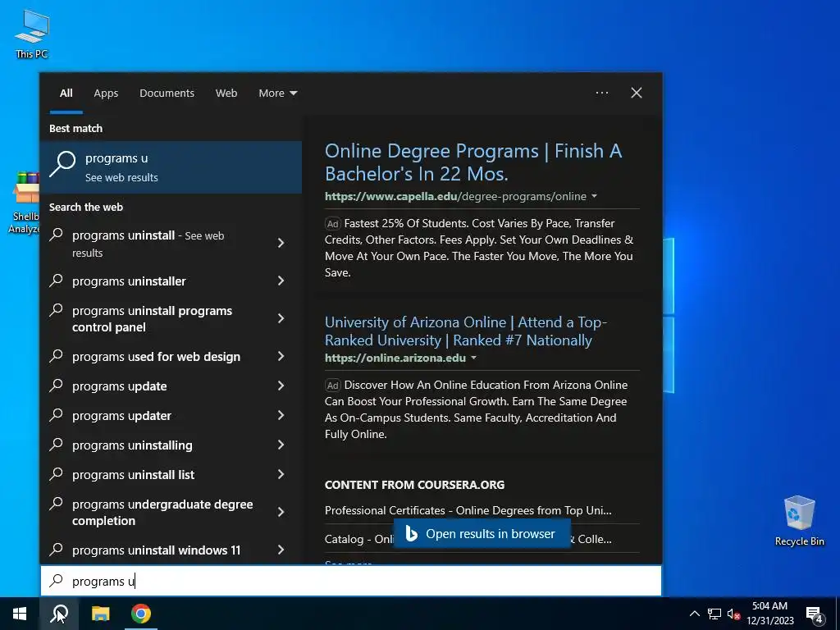Screen dimensions: 840x630
Task: Open the search panel options ellipsis
Action: [601, 93]
